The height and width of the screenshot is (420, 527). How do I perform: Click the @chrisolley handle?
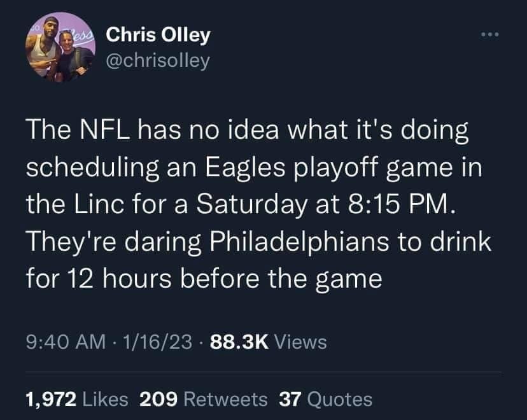157,60
